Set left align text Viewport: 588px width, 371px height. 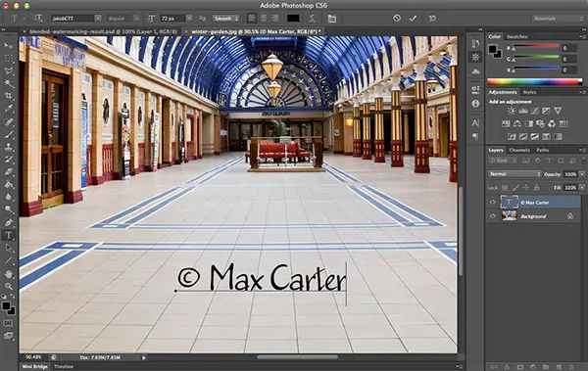coord(252,18)
